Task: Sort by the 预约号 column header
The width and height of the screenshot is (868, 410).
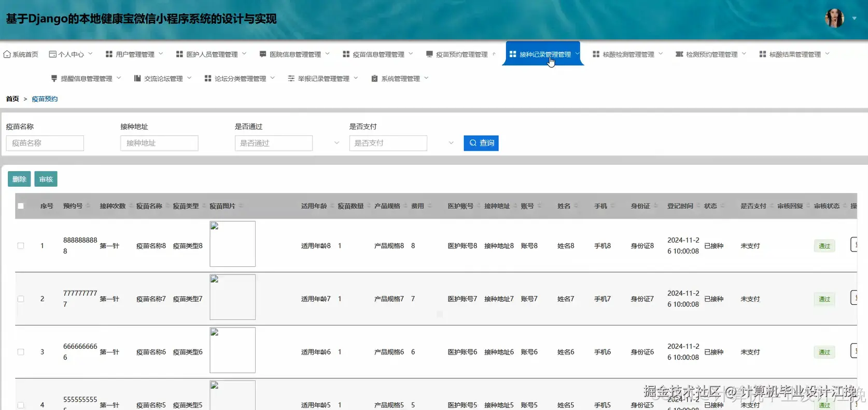Action: (x=73, y=206)
